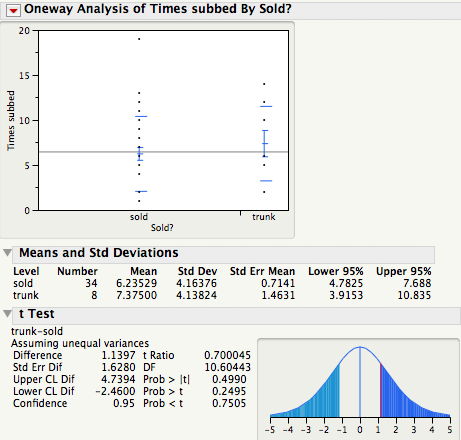This screenshot has width=461, height=440.
Task: Click the Sold? x-axis label
Action: 162,228
